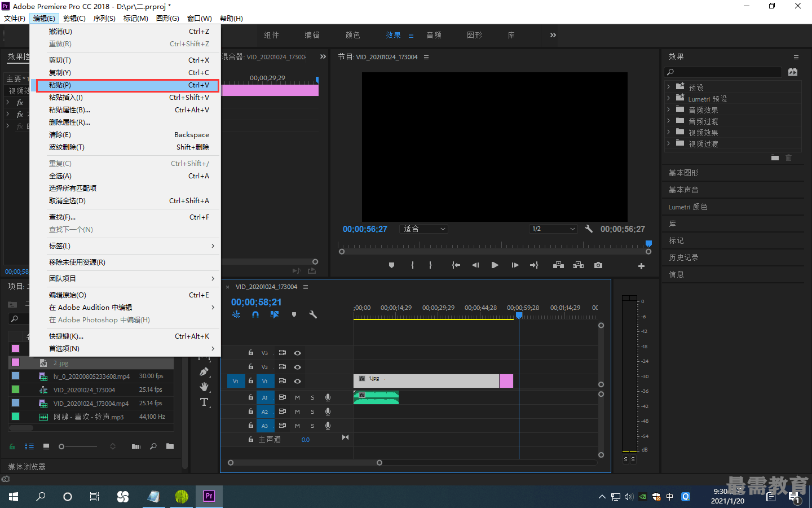Screen dimensions: 812x508
Task: Open the Lumetri 颜色 panel
Action: click(688, 207)
